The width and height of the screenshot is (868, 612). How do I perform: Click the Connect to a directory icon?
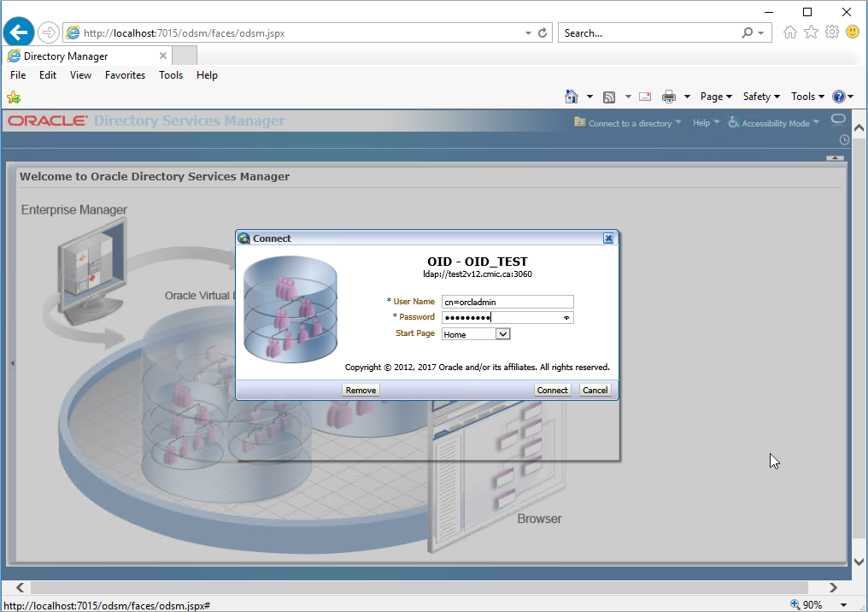click(579, 122)
